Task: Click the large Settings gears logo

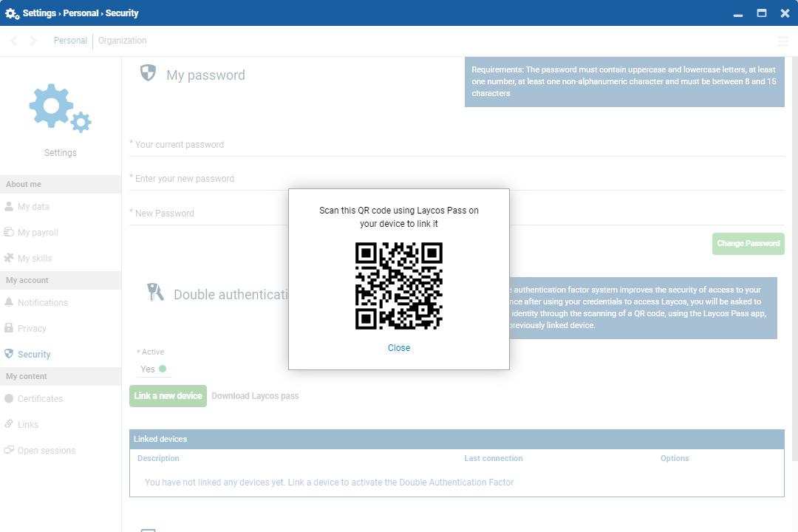Action: point(60,108)
